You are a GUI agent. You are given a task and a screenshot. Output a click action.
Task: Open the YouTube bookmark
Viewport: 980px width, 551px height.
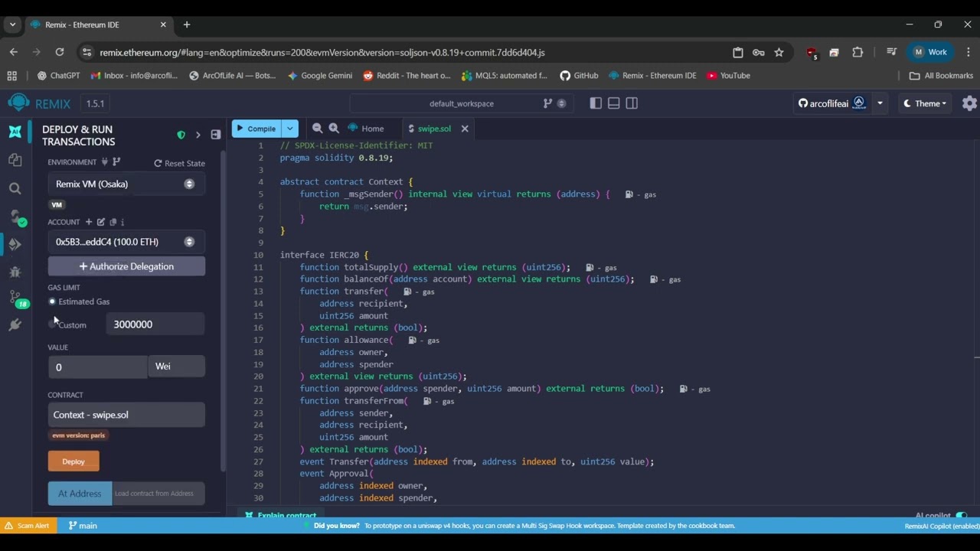(x=728, y=76)
